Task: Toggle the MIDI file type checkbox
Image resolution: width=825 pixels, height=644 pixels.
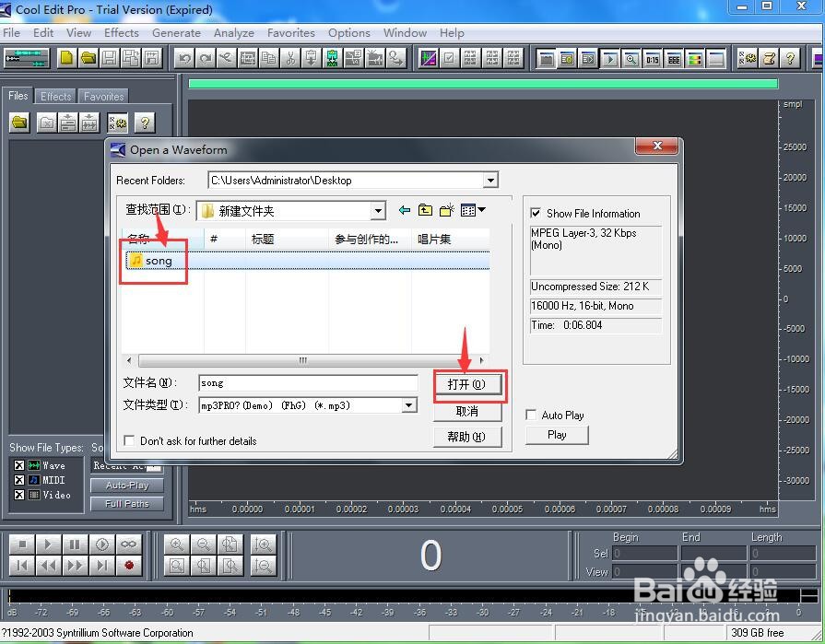Action: pyautogui.click(x=19, y=480)
